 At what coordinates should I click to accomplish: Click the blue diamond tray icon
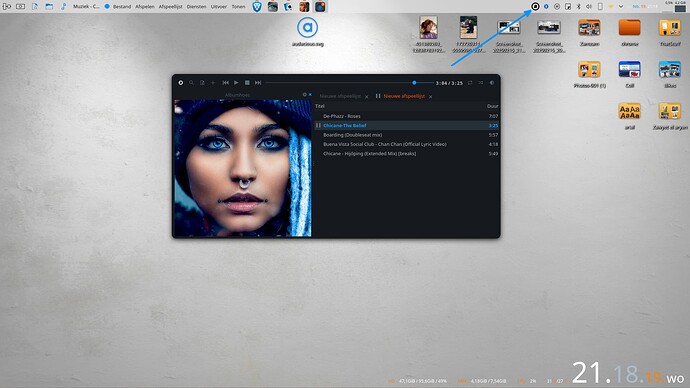click(546, 7)
